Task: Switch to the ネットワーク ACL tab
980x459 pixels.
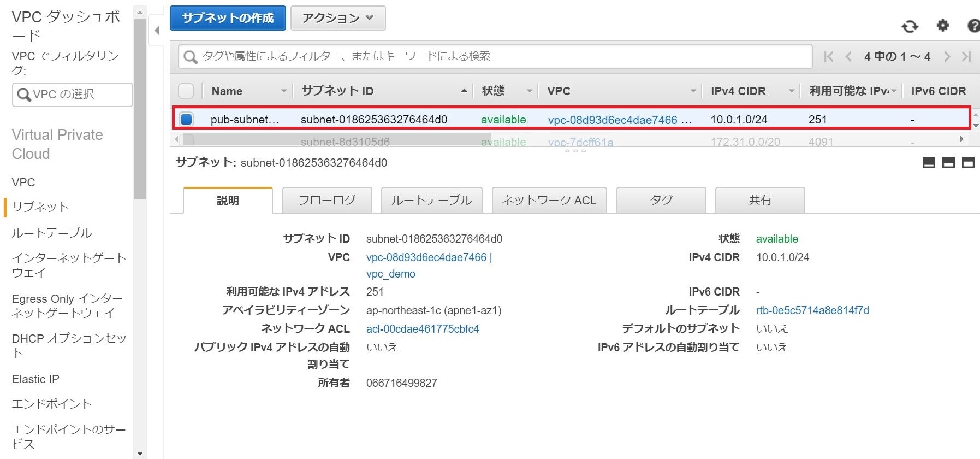Action: tap(549, 200)
